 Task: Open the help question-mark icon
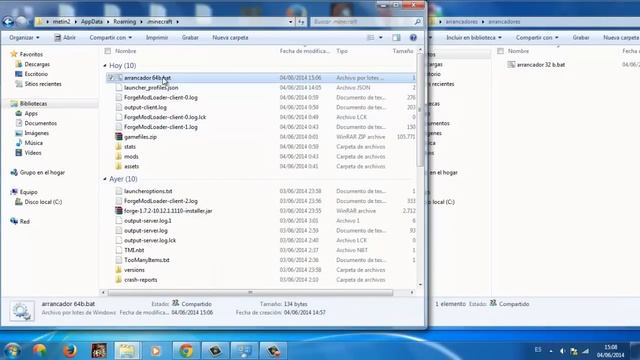tap(413, 38)
